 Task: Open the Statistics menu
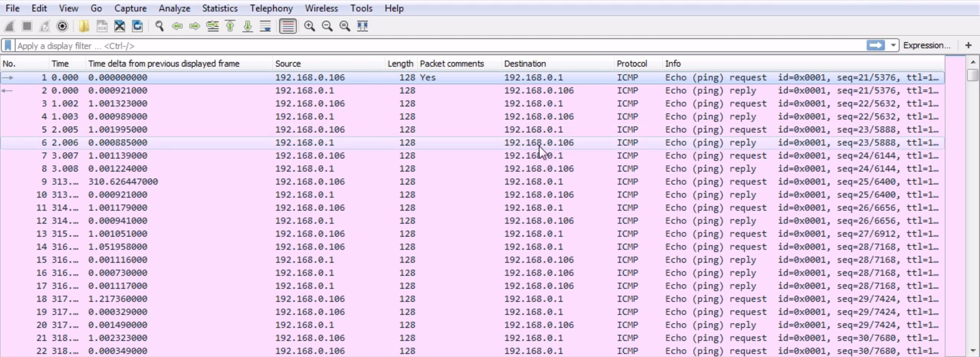click(220, 8)
